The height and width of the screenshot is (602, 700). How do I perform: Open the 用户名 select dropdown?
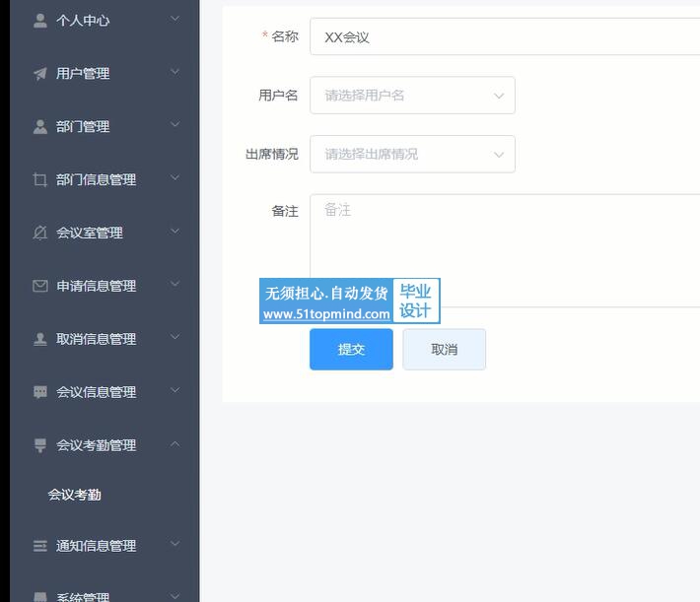[x=412, y=95]
